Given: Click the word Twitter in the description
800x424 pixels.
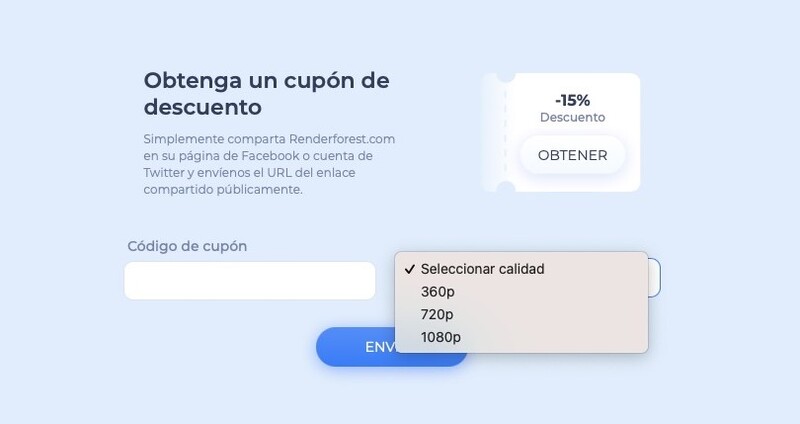Looking at the screenshot, I should 166,172.
